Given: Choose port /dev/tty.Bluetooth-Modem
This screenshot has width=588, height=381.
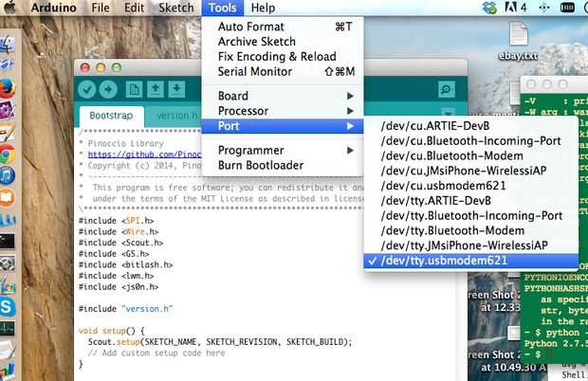Looking at the screenshot, I should coord(471,230).
